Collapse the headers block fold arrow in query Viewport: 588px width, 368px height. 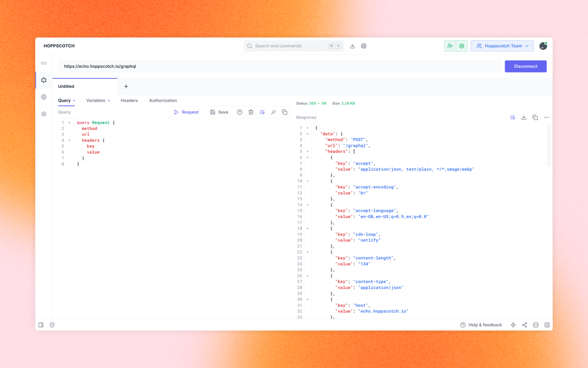pyautogui.click(x=69, y=140)
